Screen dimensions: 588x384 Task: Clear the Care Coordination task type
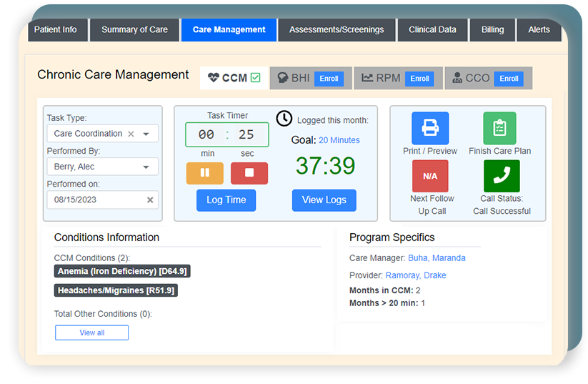coord(131,134)
